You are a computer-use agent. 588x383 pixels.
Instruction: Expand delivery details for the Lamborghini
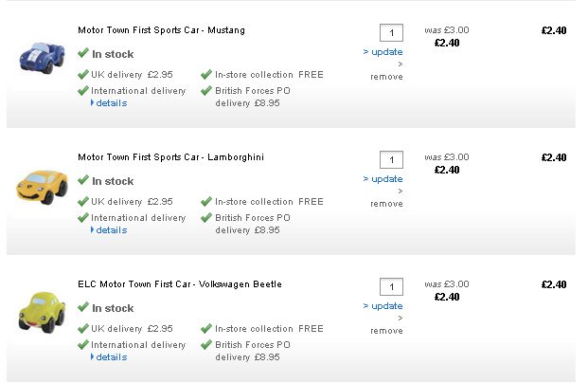110,230
